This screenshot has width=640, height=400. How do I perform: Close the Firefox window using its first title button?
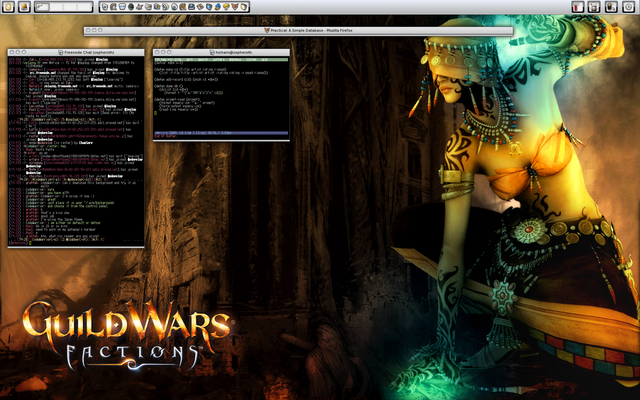88,31
